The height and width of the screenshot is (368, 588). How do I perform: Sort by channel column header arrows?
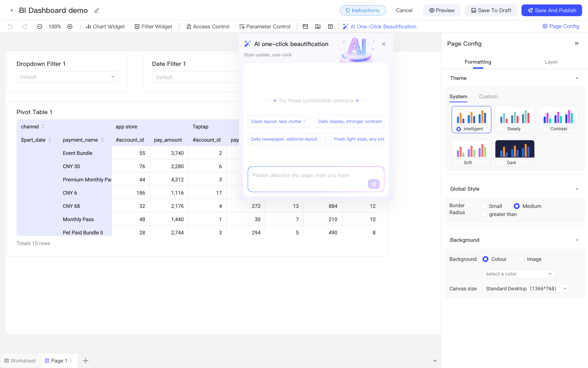coord(43,127)
